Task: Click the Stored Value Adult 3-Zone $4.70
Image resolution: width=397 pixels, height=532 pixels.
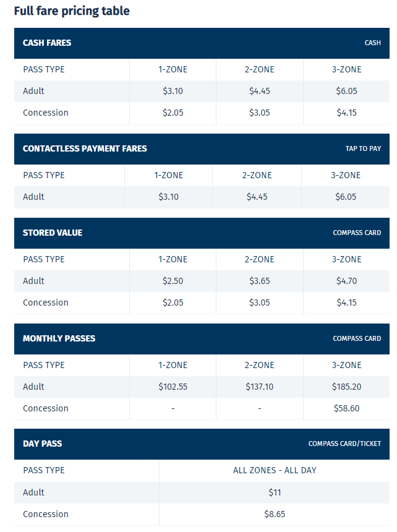Action: click(x=346, y=281)
